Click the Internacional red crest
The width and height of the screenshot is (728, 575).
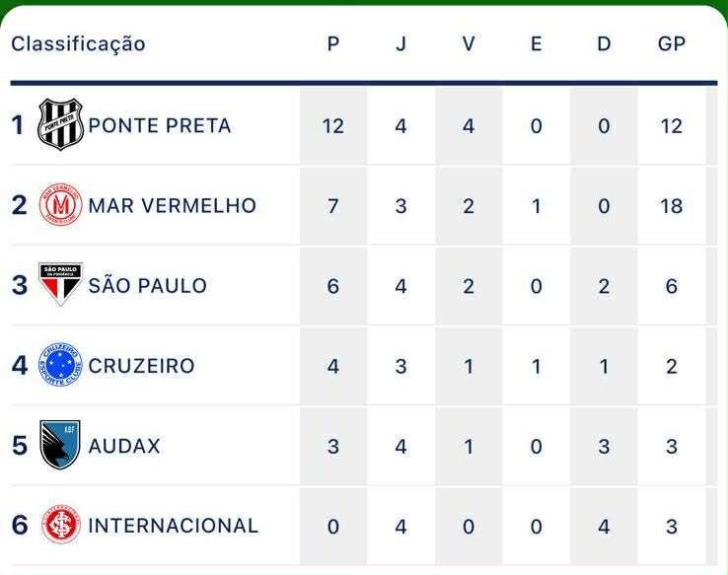61,525
